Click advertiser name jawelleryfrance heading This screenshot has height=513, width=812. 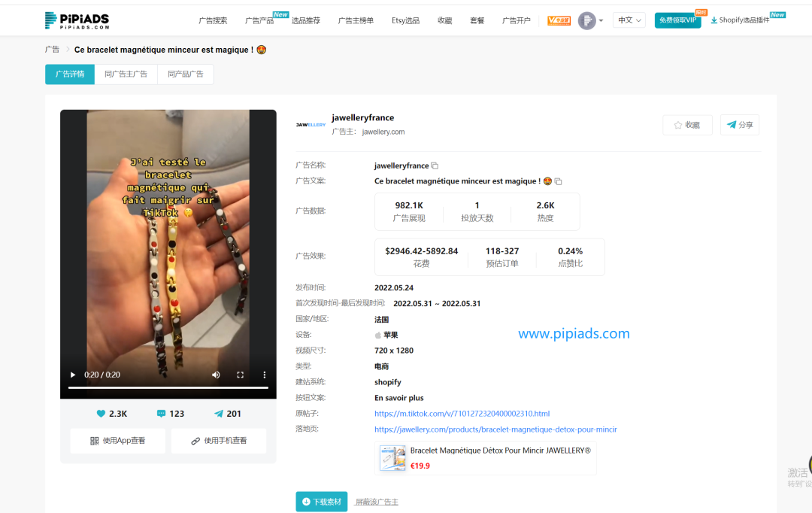363,117
